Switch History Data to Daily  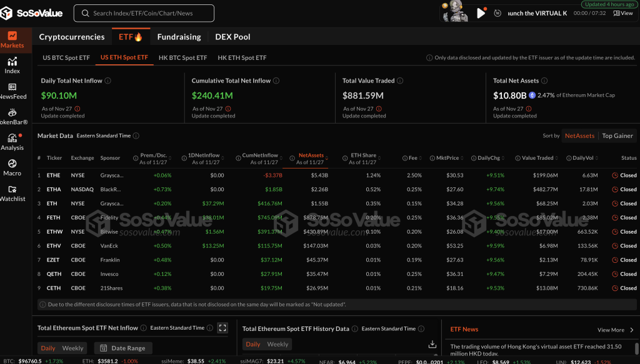[x=253, y=344]
